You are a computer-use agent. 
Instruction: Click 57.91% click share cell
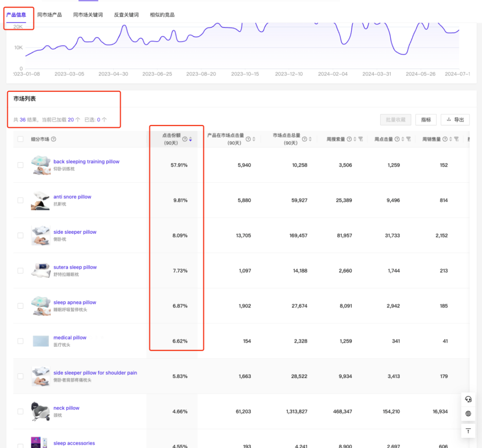click(x=179, y=165)
